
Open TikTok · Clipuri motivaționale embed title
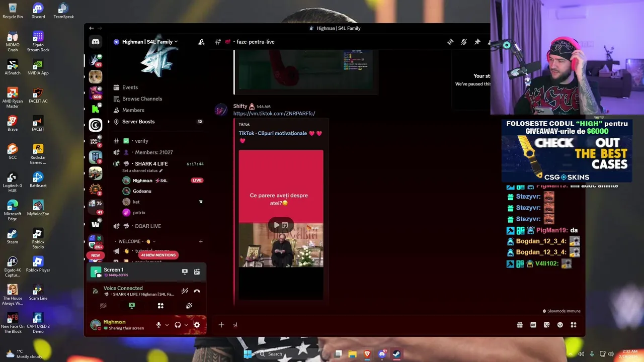coord(280,137)
